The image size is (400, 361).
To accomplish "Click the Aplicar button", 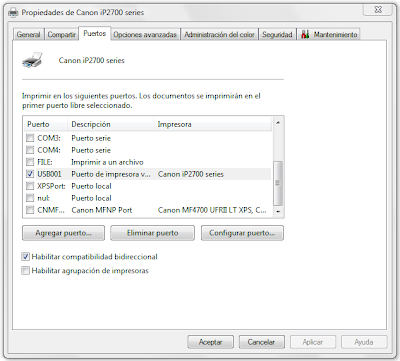I will click(x=313, y=342).
